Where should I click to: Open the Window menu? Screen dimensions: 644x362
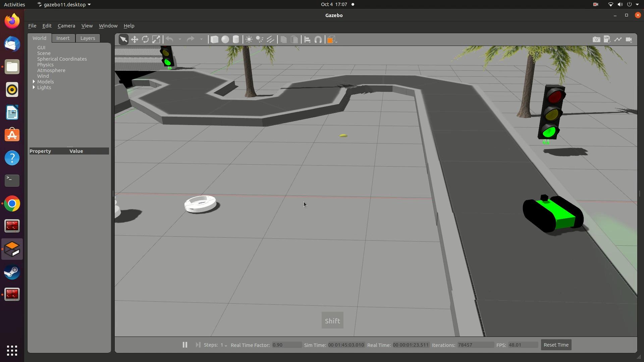click(108, 26)
